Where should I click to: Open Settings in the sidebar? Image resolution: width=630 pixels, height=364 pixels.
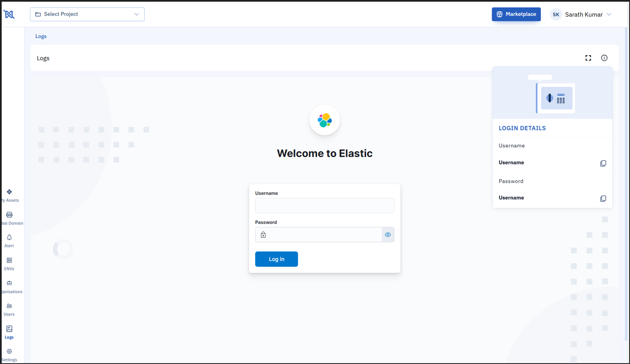click(9, 355)
